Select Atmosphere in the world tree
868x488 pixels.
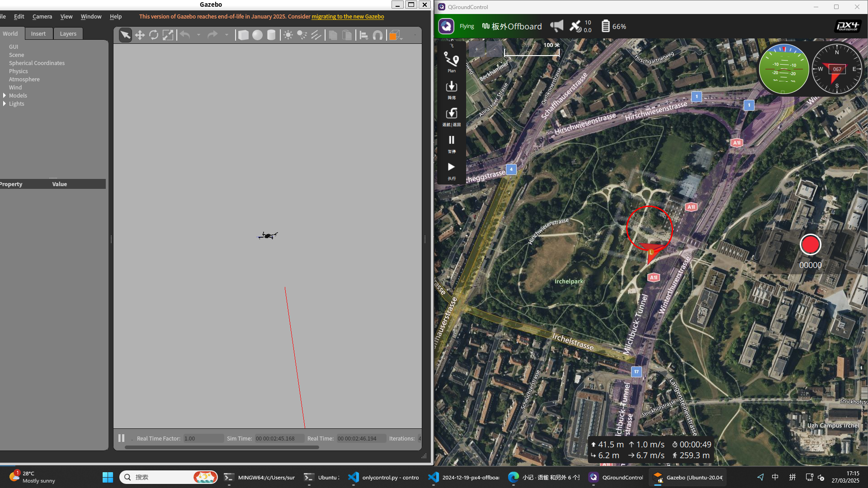(x=24, y=79)
